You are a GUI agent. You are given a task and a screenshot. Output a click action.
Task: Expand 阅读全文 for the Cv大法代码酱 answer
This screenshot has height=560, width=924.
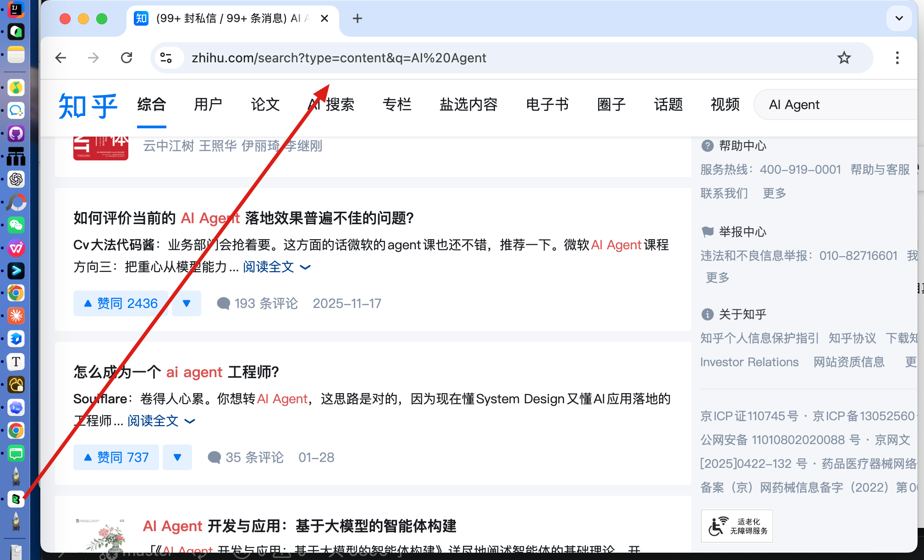point(277,267)
